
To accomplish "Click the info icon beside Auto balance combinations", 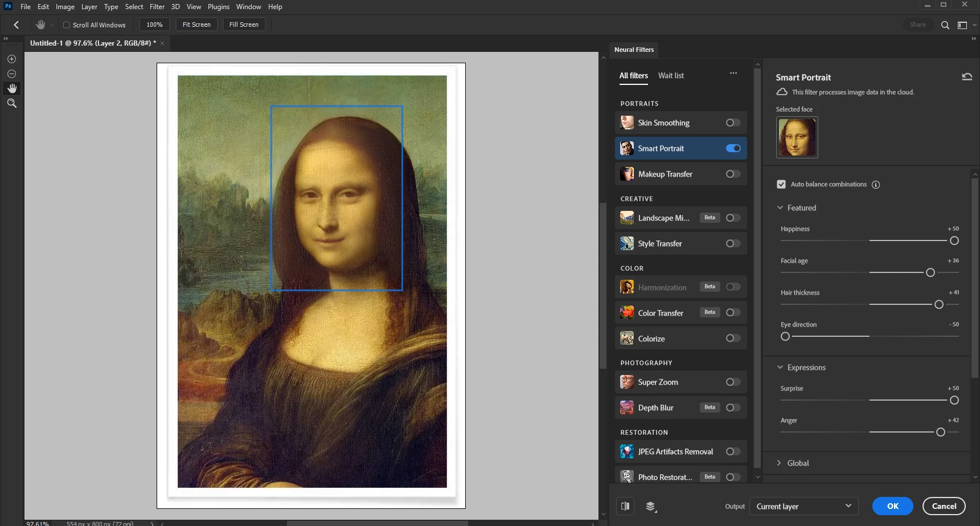I will tap(876, 185).
